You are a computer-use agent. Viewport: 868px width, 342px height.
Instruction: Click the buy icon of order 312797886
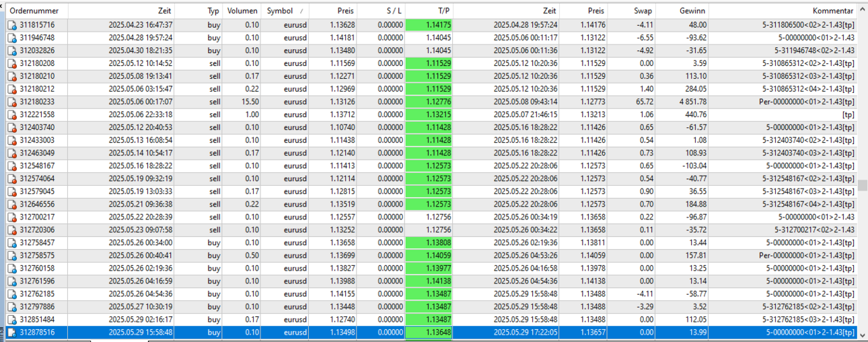12,307
